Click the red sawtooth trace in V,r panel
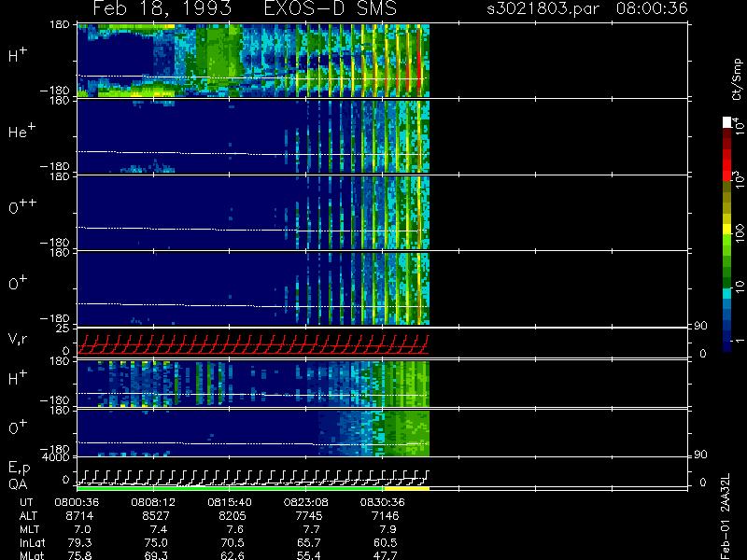This screenshot has width=747, height=560. (x=253, y=344)
